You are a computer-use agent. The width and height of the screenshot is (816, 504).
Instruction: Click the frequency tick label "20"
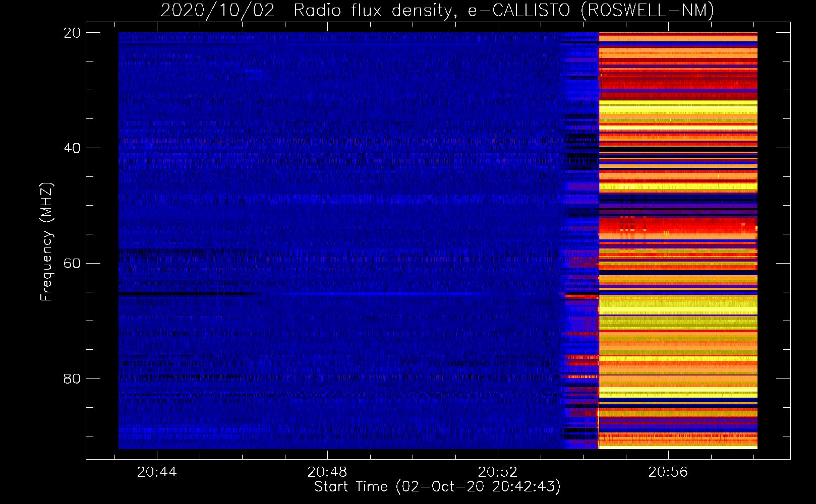point(73,33)
